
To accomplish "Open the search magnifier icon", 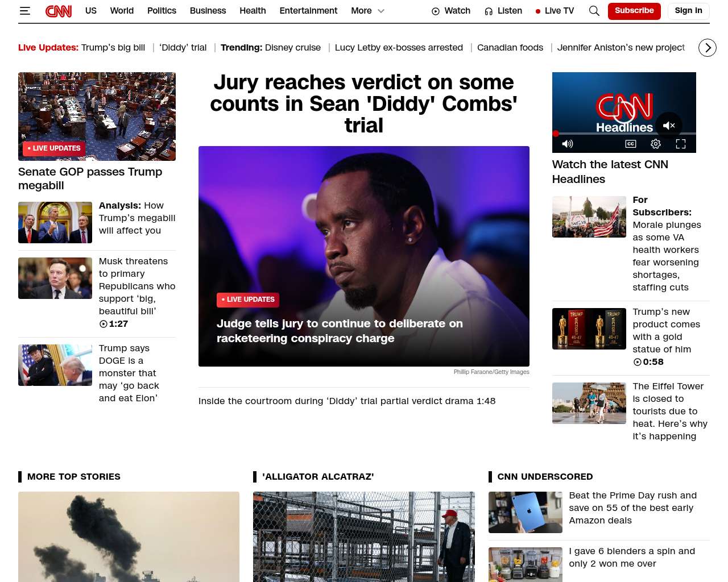I will tap(594, 11).
